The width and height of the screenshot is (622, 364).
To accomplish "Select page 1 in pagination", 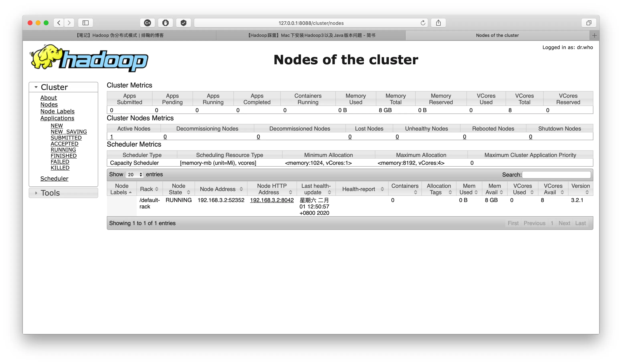I will tap(552, 223).
